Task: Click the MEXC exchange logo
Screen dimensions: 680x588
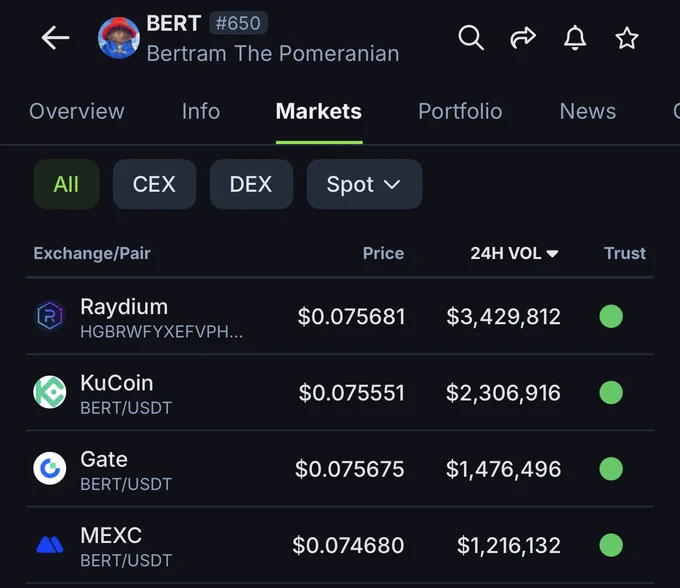Action: tap(50, 545)
